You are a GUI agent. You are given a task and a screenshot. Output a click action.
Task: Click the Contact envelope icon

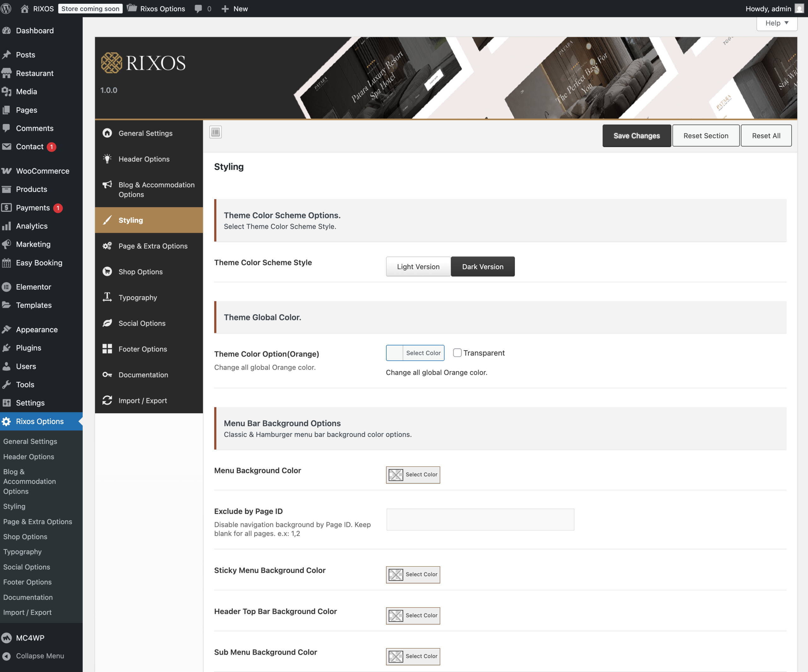pos(7,147)
